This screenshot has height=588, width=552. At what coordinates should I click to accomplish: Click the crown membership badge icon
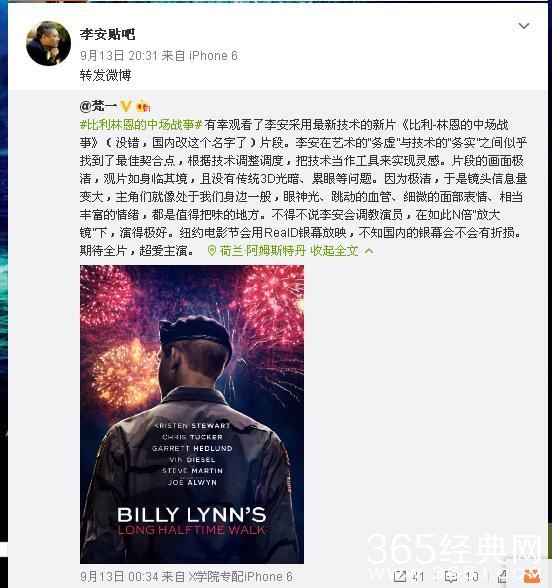click(x=143, y=106)
